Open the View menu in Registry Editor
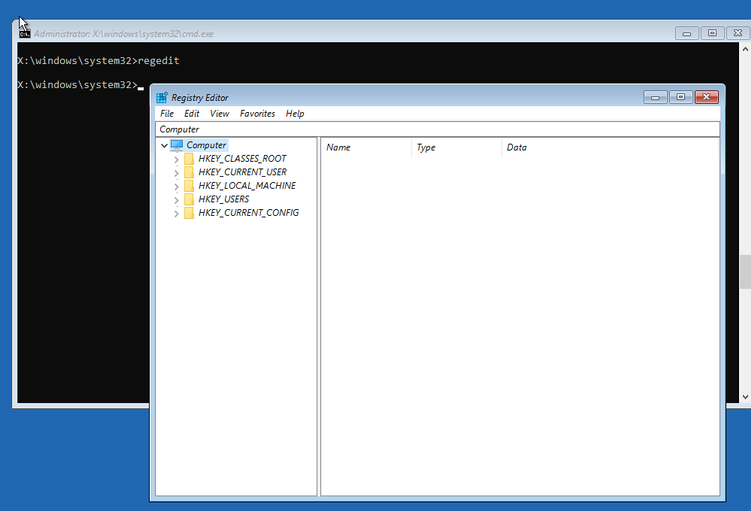751x511 pixels. [x=219, y=114]
